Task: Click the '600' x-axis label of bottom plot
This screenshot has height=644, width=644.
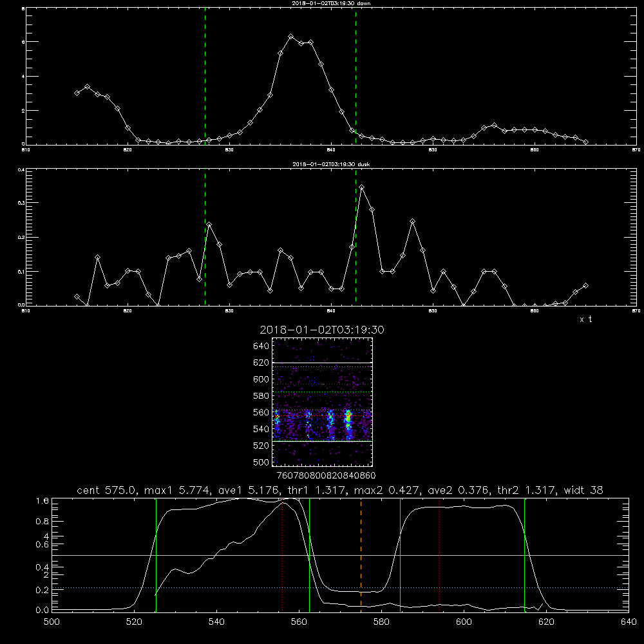Action: pyautogui.click(x=464, y=622)
